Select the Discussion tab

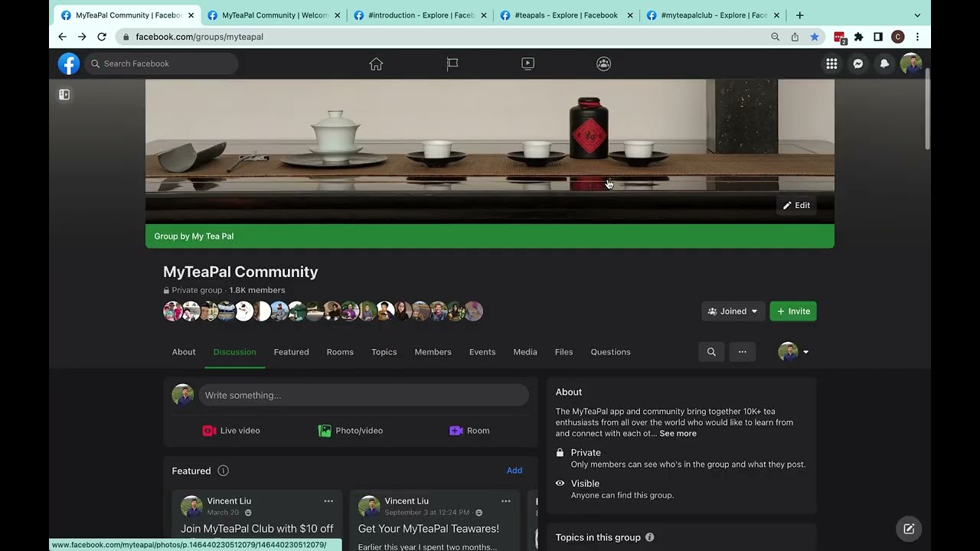(235, 352)
